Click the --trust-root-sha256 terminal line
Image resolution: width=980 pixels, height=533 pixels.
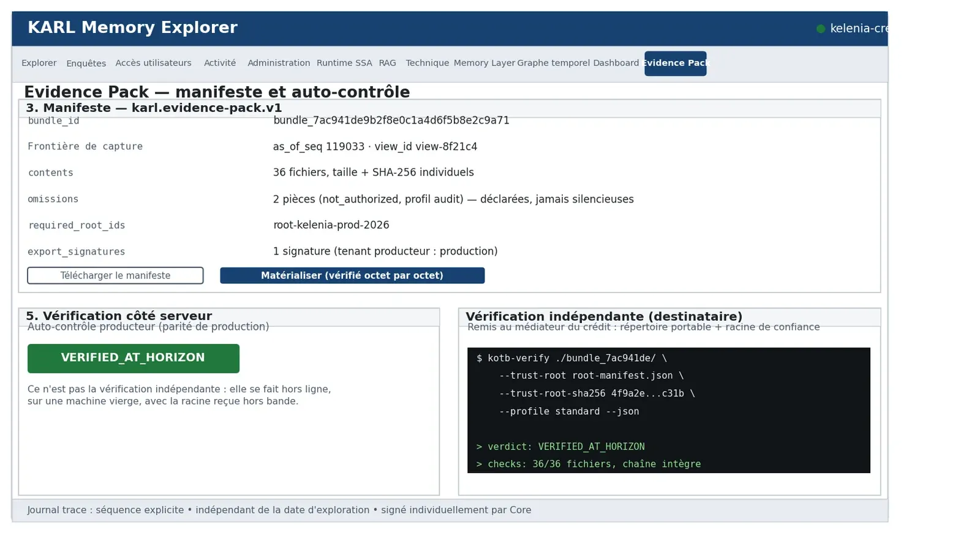pos(597,394)
